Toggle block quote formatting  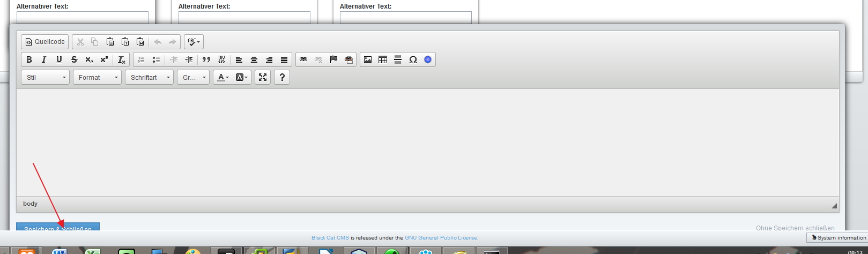click(x=206, y=59)
